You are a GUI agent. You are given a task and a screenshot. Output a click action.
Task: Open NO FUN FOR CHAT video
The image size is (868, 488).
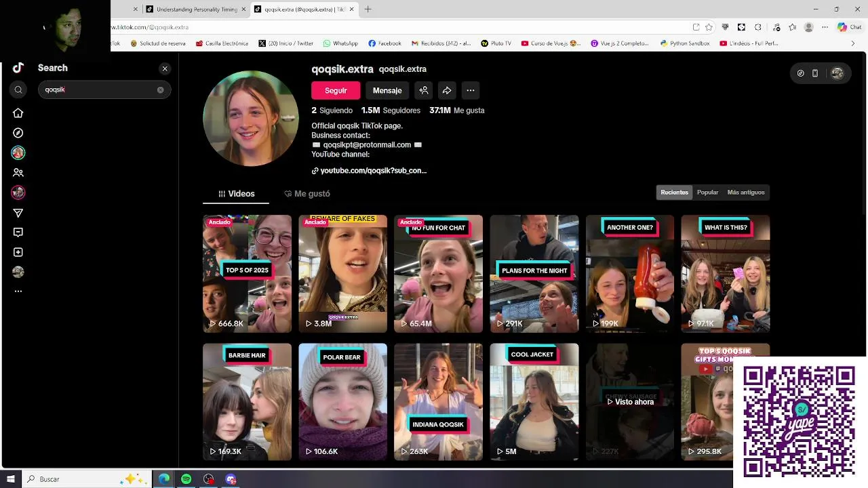click(438, 274)
